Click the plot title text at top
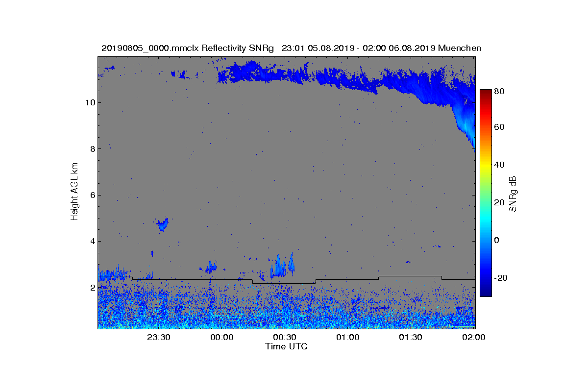The height and width of the screenshot is (392, 588). coord(291,48)
